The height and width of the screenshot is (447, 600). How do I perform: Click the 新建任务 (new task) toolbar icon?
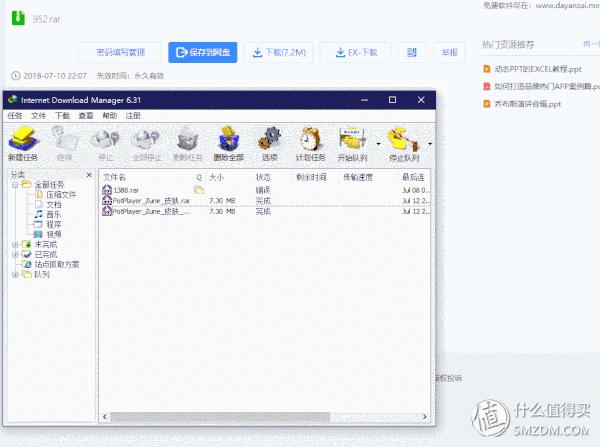[x=23, y=144]
